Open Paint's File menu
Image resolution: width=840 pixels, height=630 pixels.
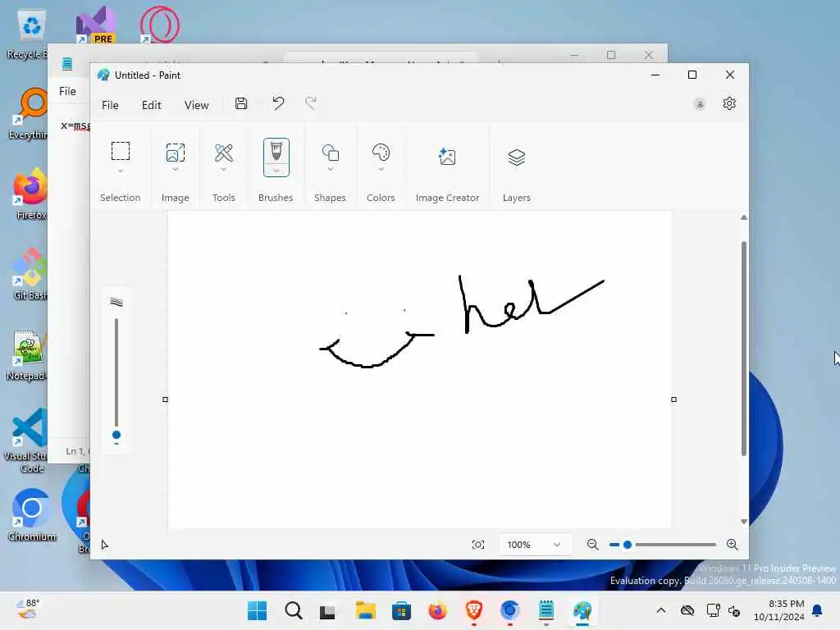pyautogui.click(x=110, y=105)
